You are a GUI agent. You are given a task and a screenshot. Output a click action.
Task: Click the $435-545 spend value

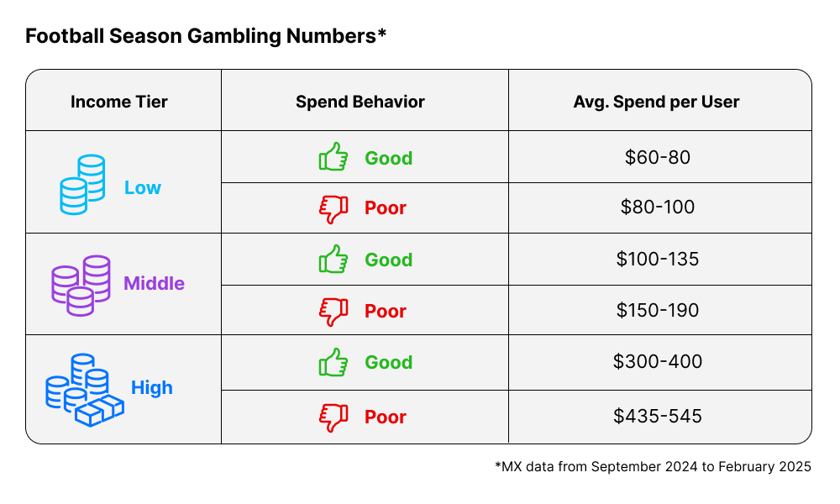click(x=658, y=416)
